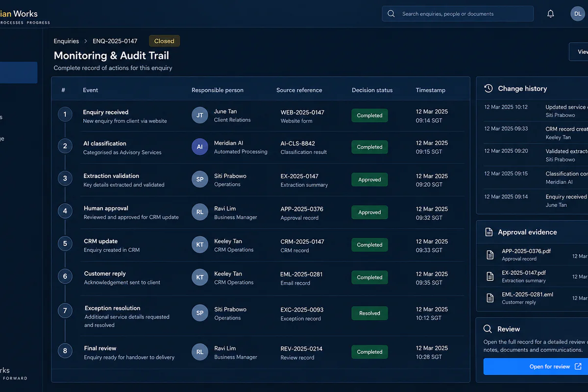Image resolution: width=588 pixels, height=392 pixels.
Task: Click the Completed badge for Final review
Action: (x=369, y=352)
